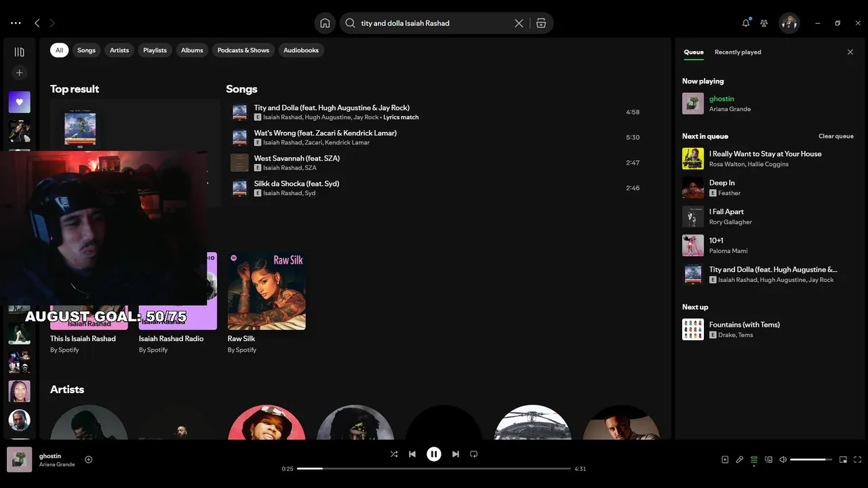Switch to the Queue tab
Image resolution: width=868 pixels, height=488 pixels.
coord(694,52)
